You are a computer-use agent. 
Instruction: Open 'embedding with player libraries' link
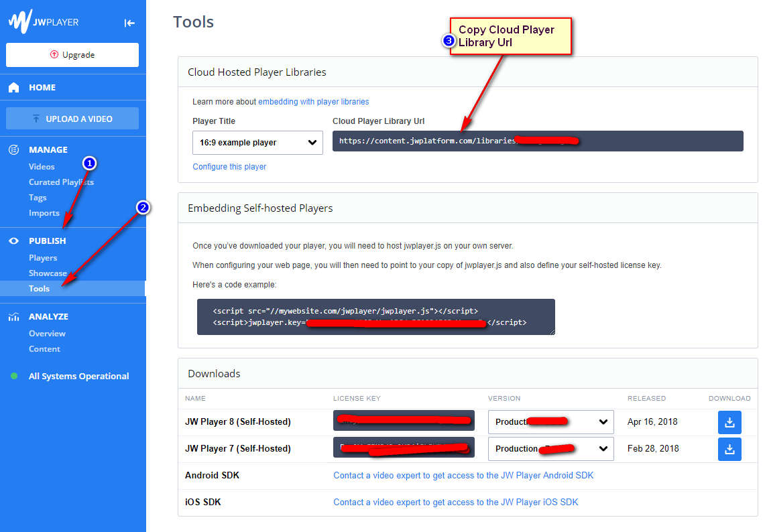[x=313, y=102]
